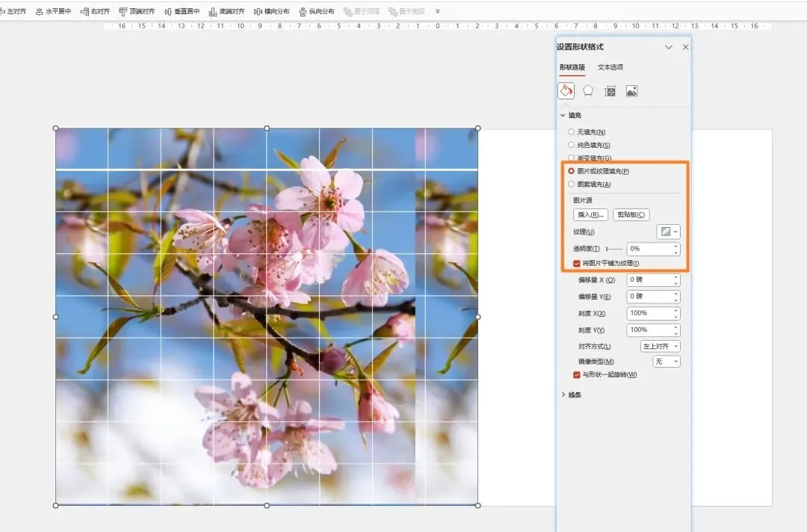Click the 偏移量 X field spinner arrows
The image size is (807, 532).
pyautogui.click(x=675, y=280)
